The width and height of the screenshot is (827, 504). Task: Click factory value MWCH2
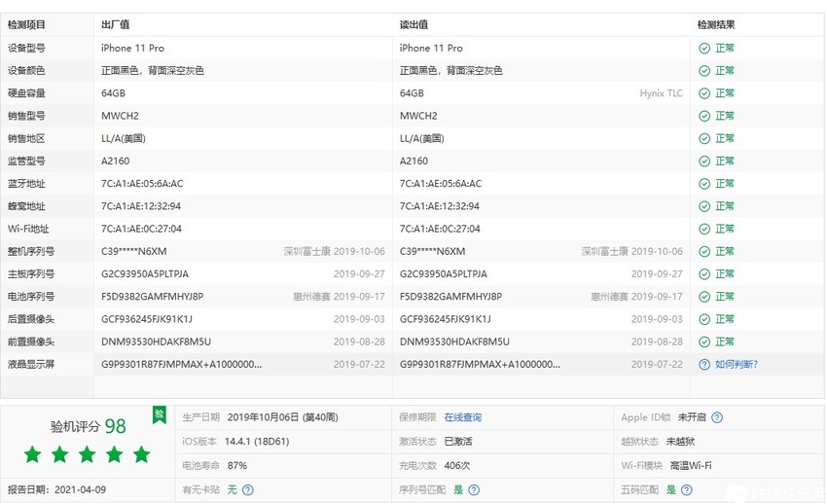tap(120, 116)
